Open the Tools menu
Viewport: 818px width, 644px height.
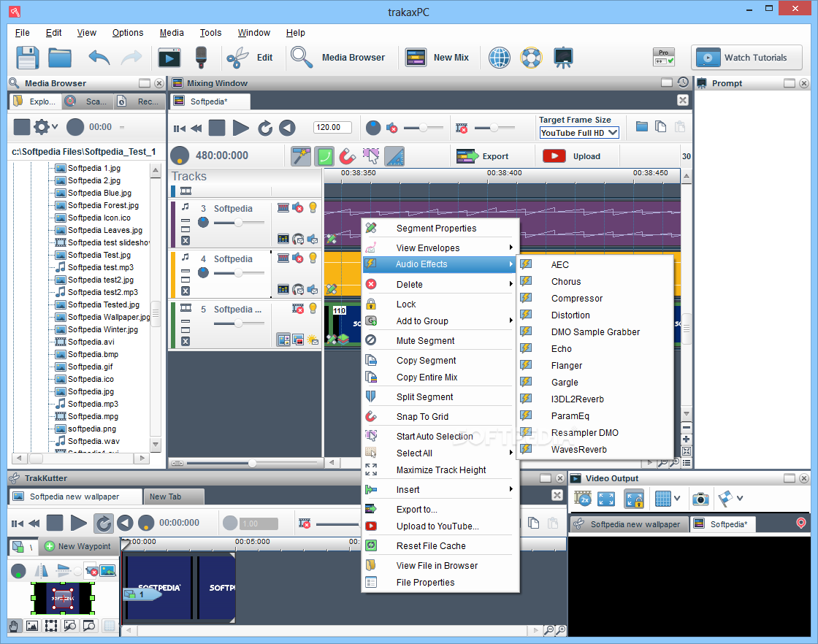(211, 32)
